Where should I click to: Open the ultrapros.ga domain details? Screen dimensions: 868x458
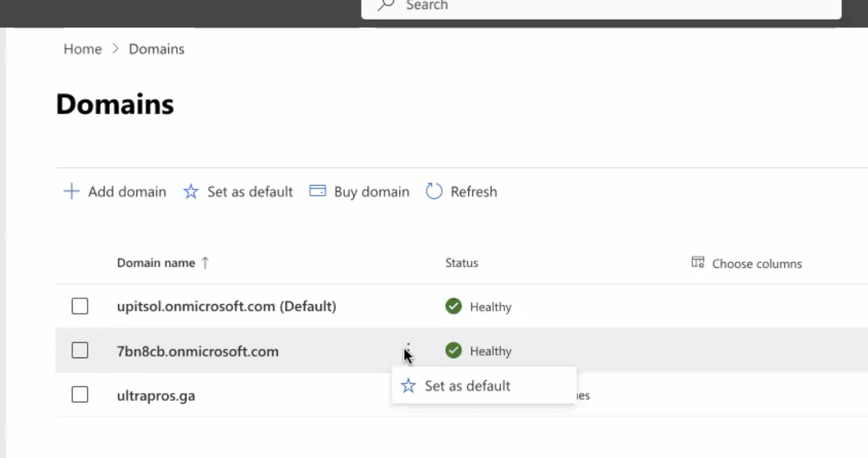pyautogui.click(x=156, y=395)
